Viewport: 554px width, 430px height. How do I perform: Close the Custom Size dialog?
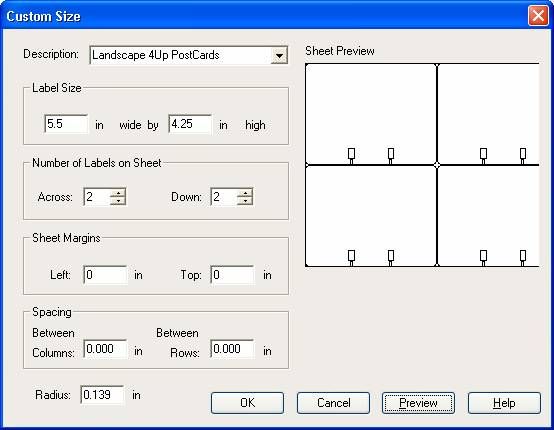pos(538,16)
